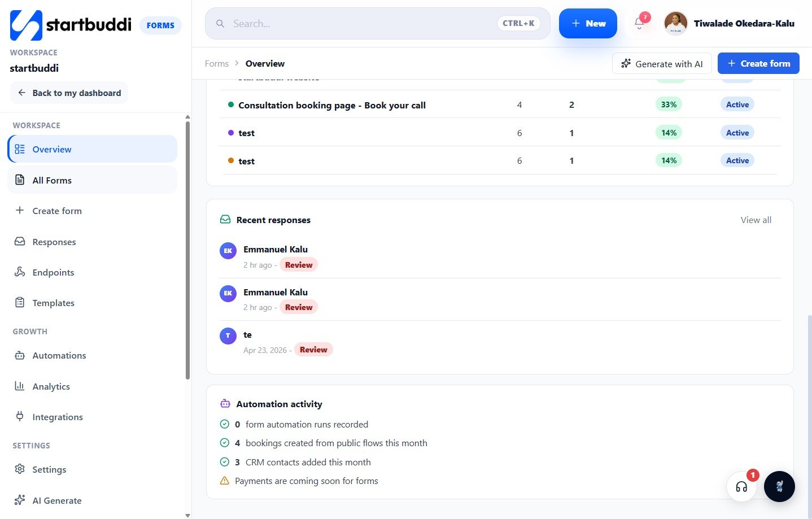The width and height of the screenshot is (812, 519).
Task: Open the purple-dot test form
Action: [500, 133]
